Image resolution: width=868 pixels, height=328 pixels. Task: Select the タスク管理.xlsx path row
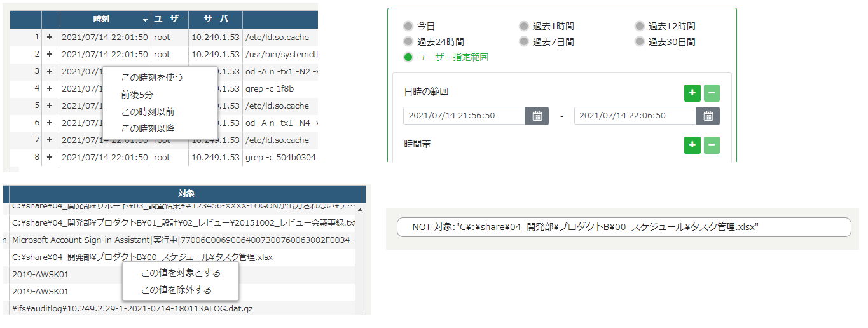point(182,257)
